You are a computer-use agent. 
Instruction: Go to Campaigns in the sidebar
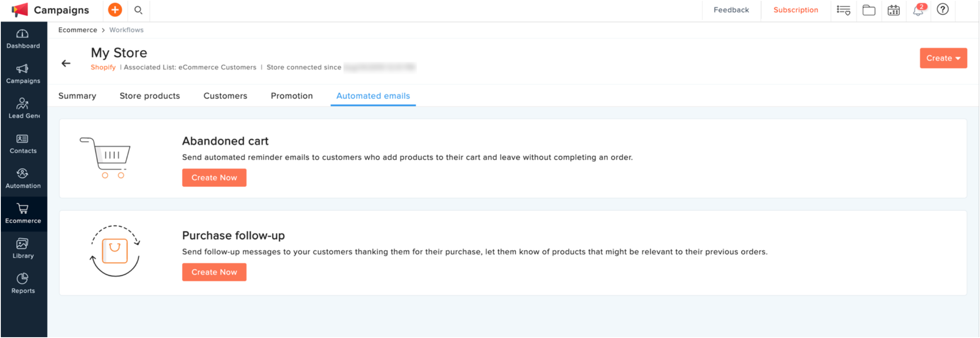(x=23, y=74)
